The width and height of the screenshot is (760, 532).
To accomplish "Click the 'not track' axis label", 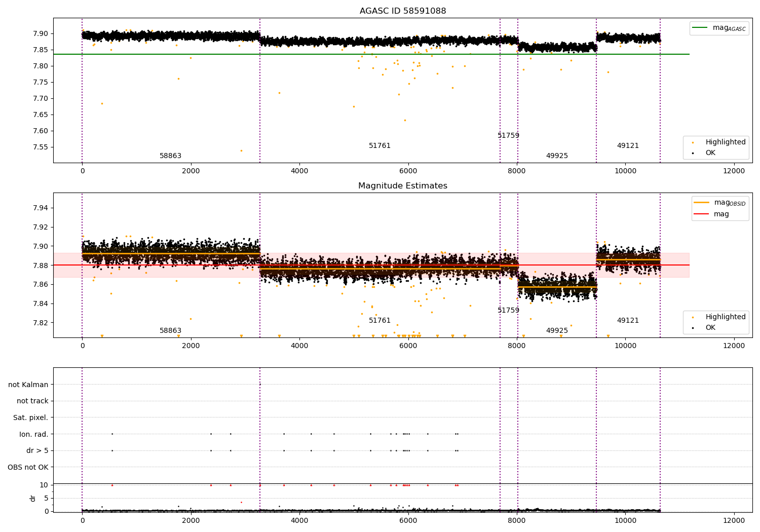I will [32, 401].
